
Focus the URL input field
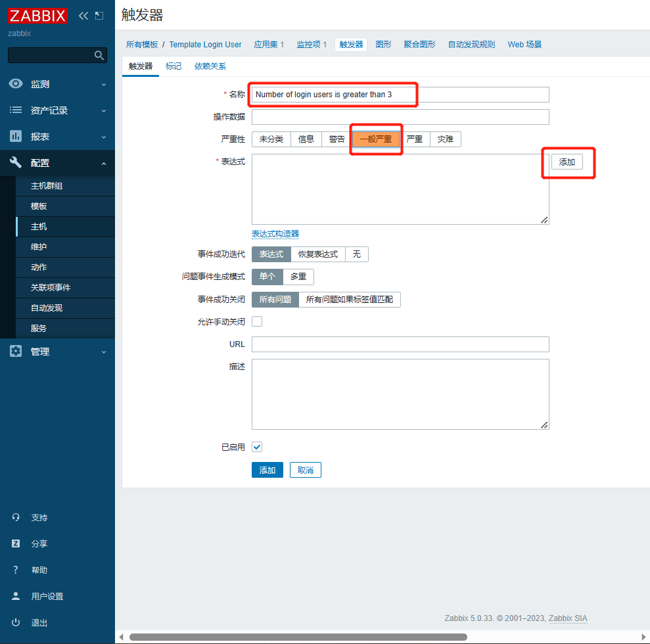[x=400, y=344]
